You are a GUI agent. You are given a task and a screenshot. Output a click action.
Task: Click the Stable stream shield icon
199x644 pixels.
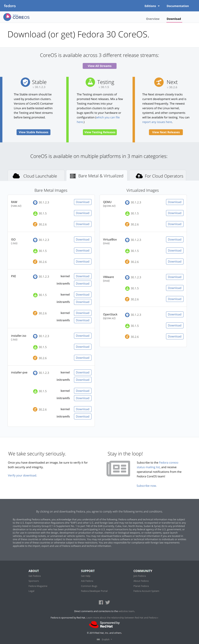pos(25,82)
